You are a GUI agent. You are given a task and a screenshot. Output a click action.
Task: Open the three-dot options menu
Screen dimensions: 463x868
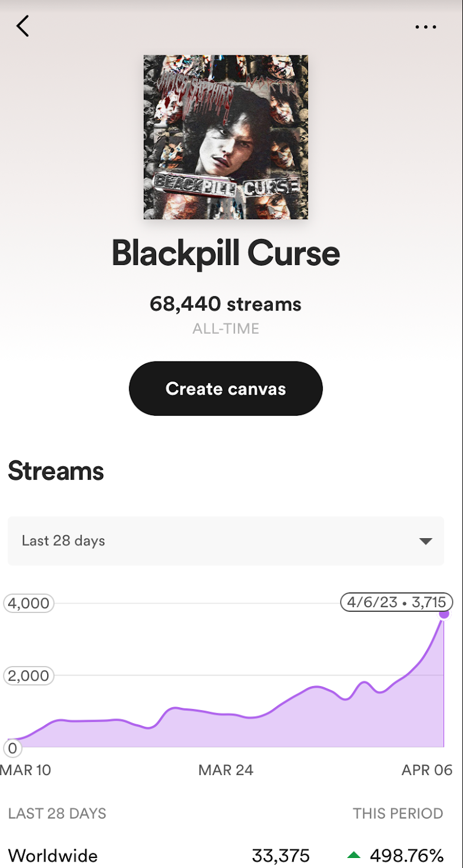[425, 26]
